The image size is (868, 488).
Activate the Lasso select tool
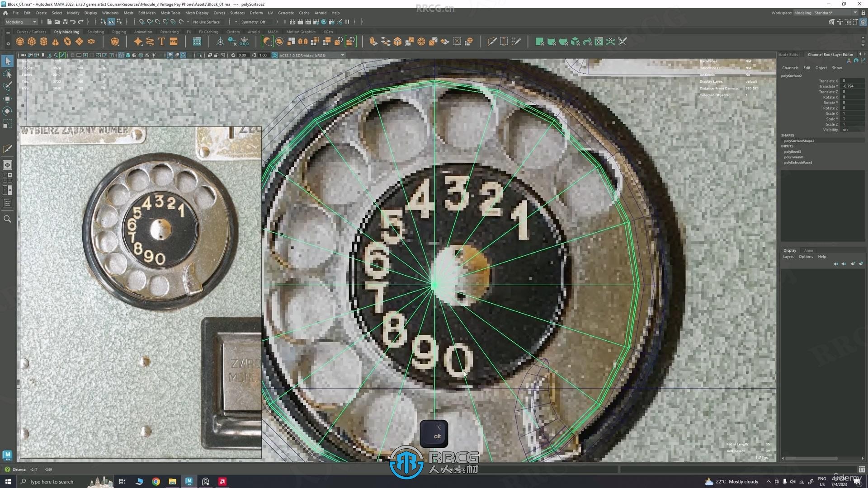click(8, 74)
